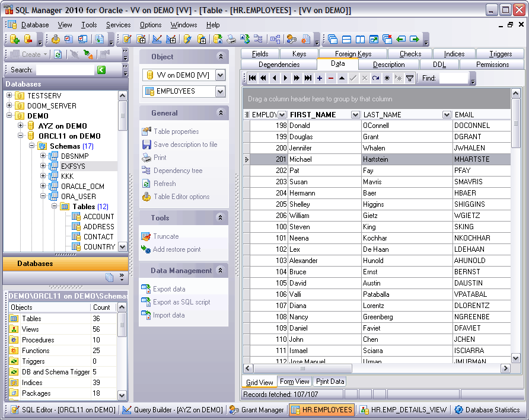Collapse the ORA_USER schema node

tap(43, 196)
